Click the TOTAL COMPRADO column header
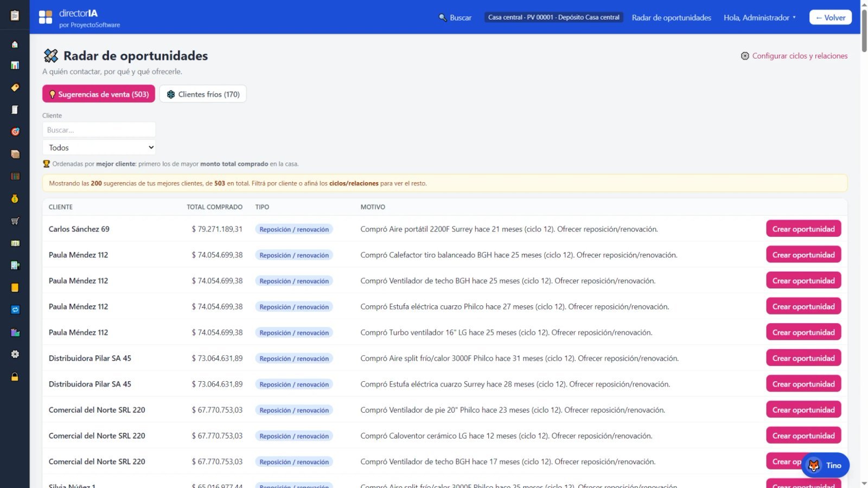Screen dimensions: 868x488 coord(214,207)
